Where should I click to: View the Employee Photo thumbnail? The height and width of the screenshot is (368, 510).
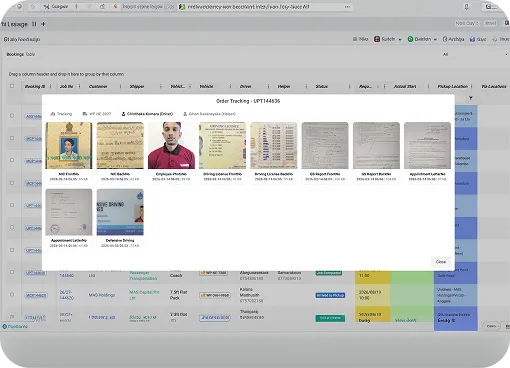click(x=171, y=145)
